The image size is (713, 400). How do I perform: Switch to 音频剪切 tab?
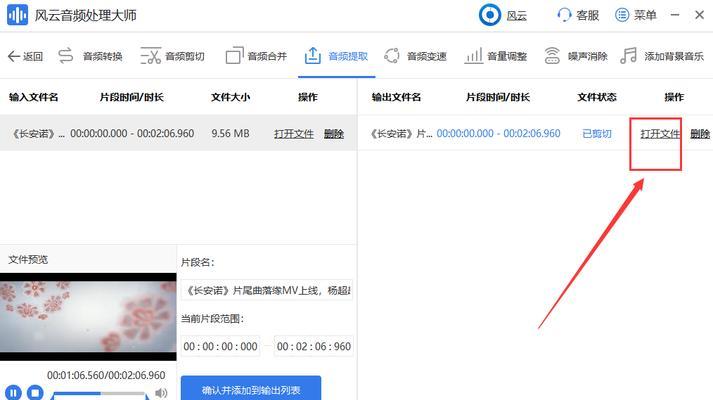click(172, 56)
